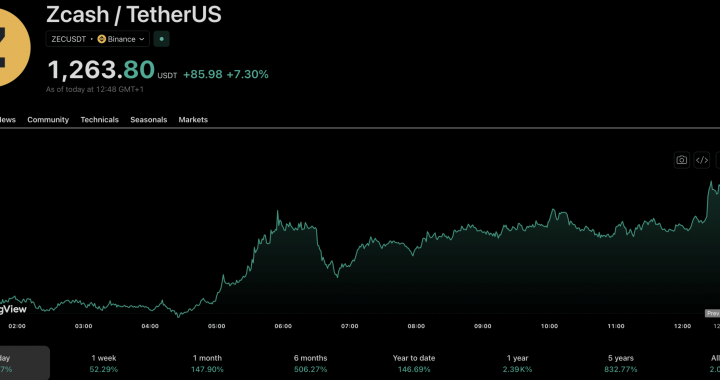Click the 1,263.80 price value
The image size is (720, 380).
101,70
